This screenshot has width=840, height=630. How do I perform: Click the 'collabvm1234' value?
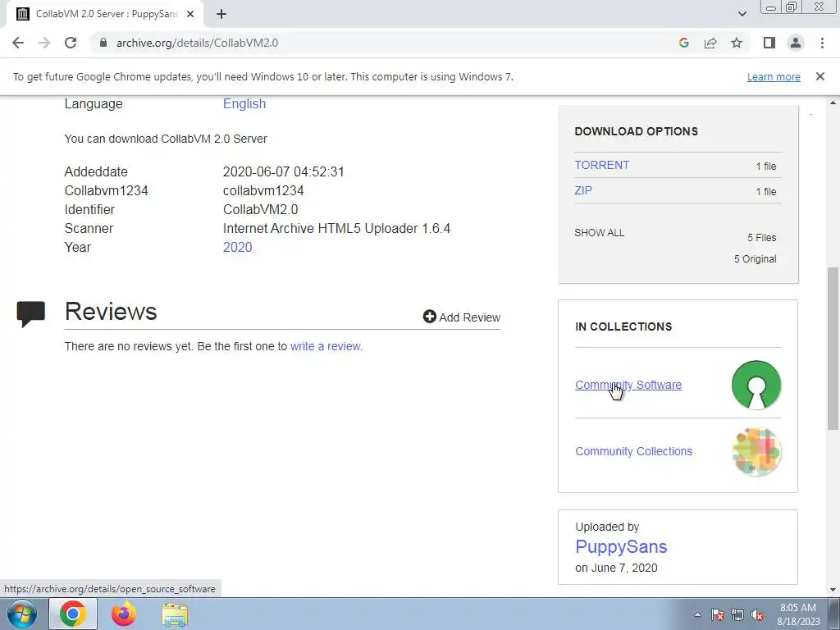point(263,190)
